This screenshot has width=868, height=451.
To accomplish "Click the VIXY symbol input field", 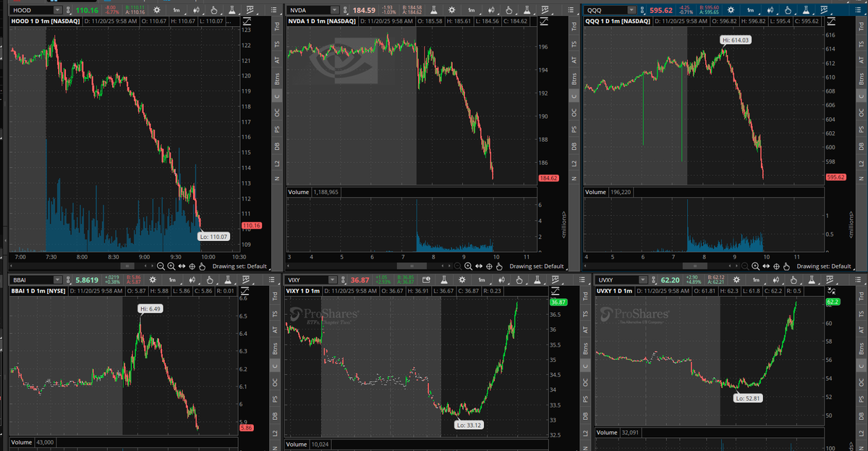I will (x=307, y=280).
